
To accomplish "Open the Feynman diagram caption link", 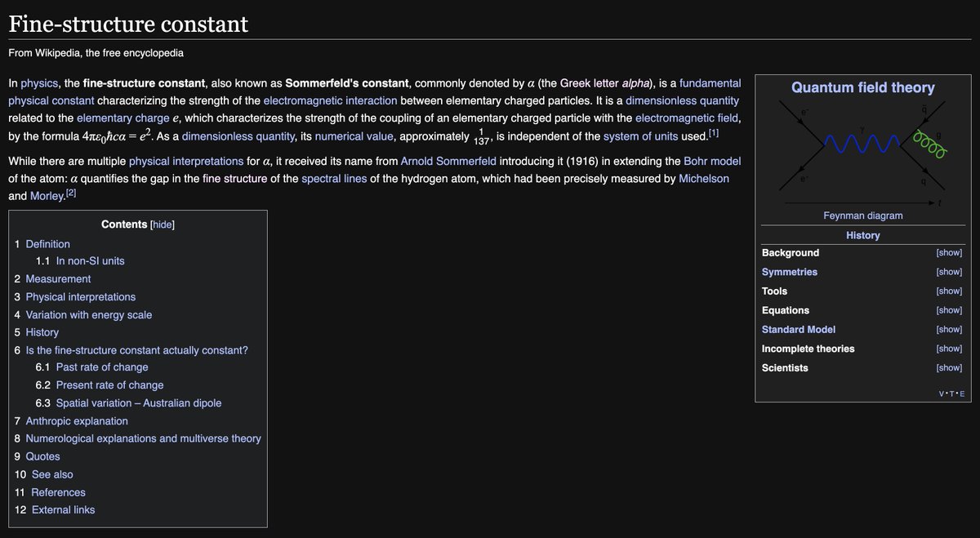I will 863,216.
